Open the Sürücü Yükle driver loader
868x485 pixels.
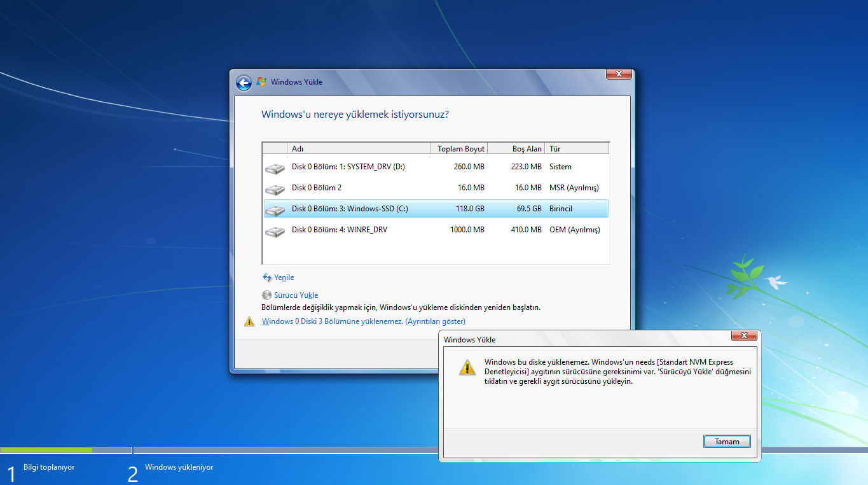(296, 295)
